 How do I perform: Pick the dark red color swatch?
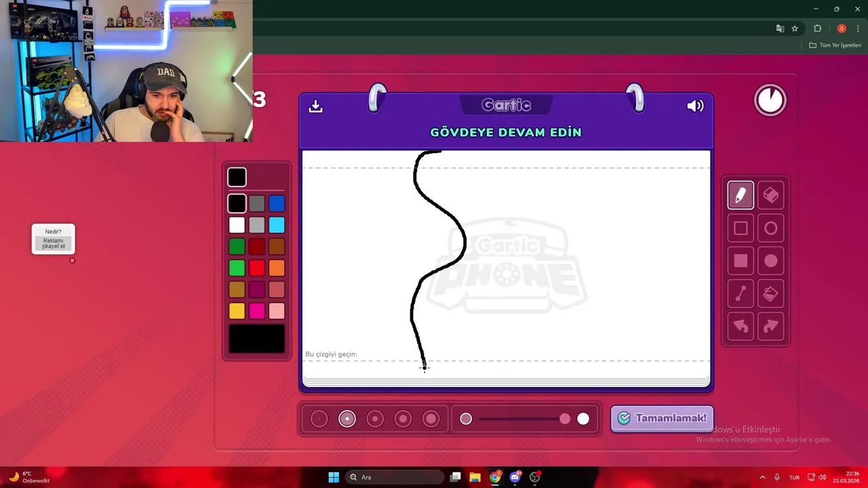(256, 247)
